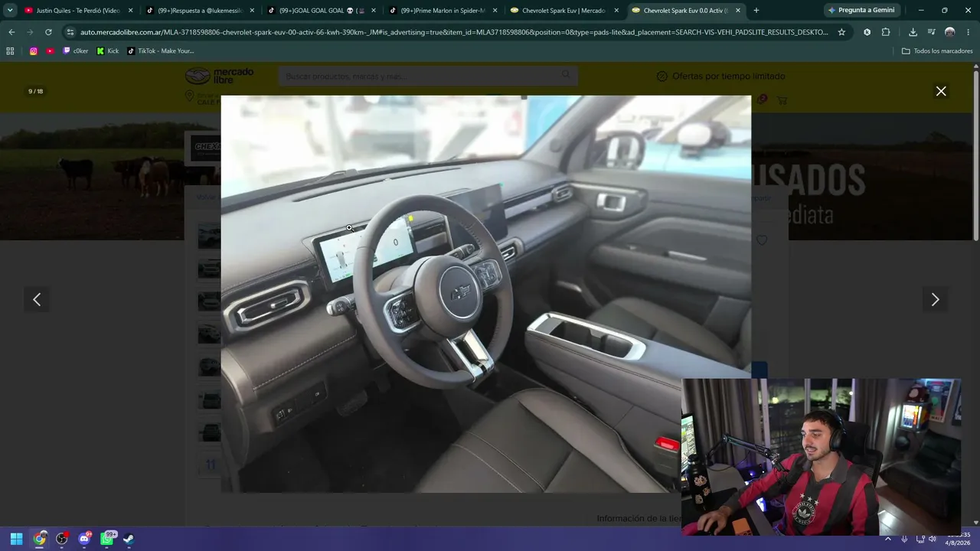The width and height of the screenshot is (980, 551).
Task: Close the Prime Marlon in Spider-M tab
Action: tap(495, 11)
